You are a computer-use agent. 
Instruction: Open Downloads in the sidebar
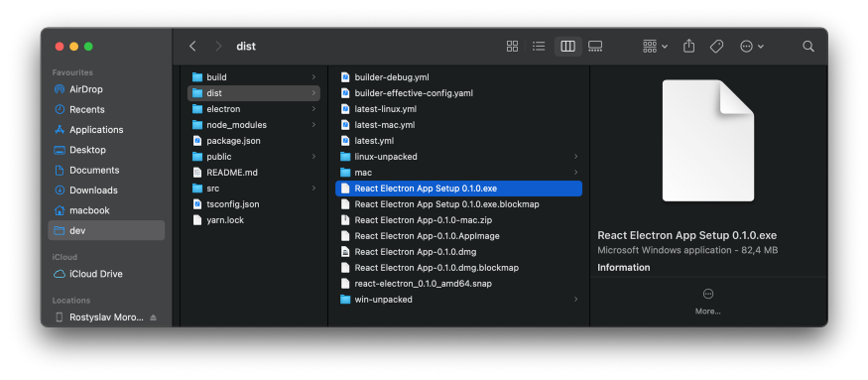[106, 190]
